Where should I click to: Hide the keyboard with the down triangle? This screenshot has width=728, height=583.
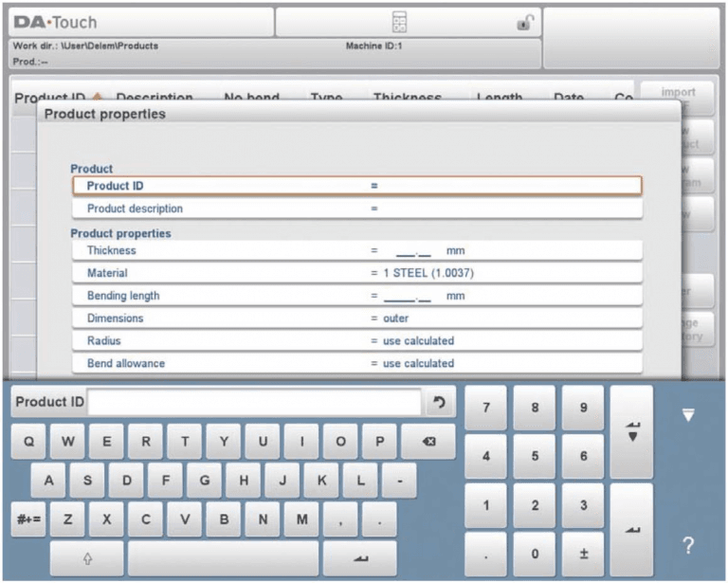688,414
